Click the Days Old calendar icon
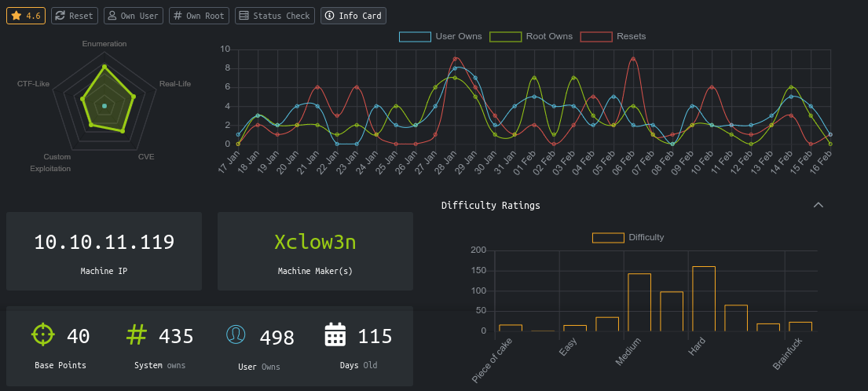 point(335,334)
